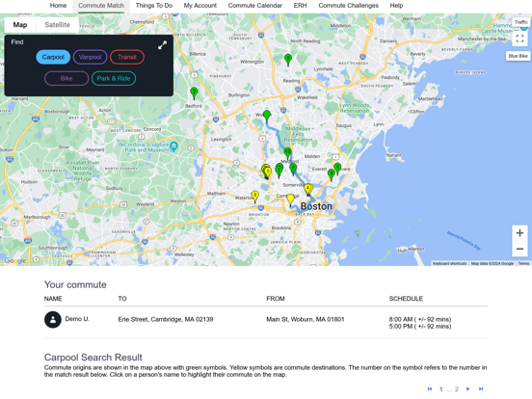Click green marker 3 near Everett

pyautogui.click(x=332, y=175)
